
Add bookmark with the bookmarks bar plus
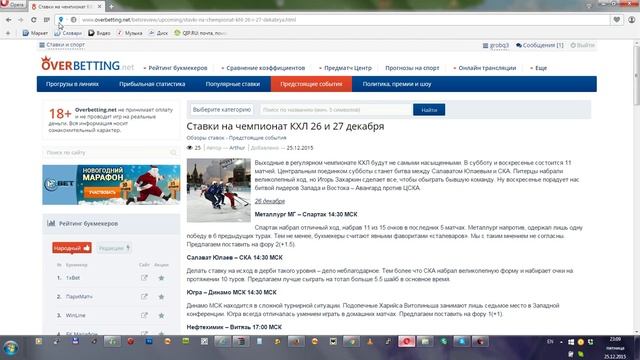coord(8,33)
